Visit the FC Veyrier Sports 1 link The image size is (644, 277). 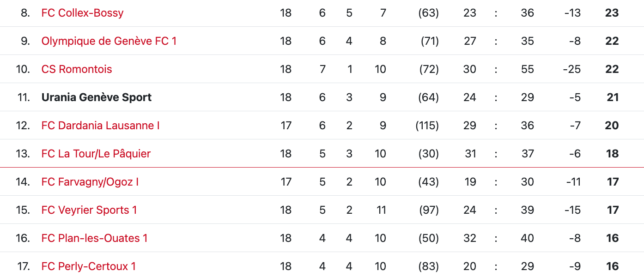tap(89, 210)
